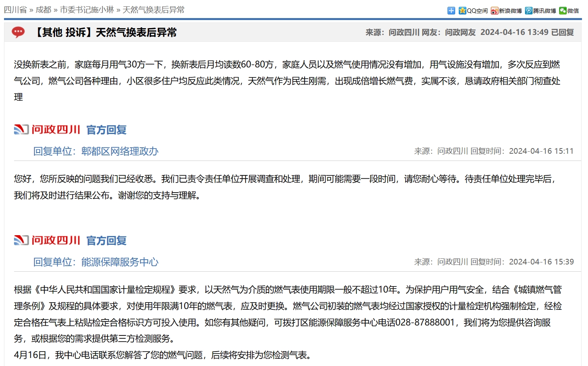
Task: Click the line starting 4月16日，我中心电话联系您
Action: [x=163, y=355]
